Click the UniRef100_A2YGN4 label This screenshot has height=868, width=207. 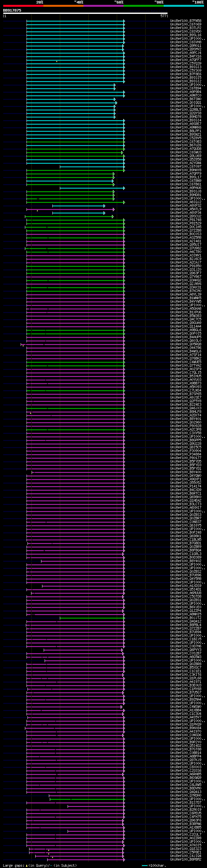coord(186,163)
